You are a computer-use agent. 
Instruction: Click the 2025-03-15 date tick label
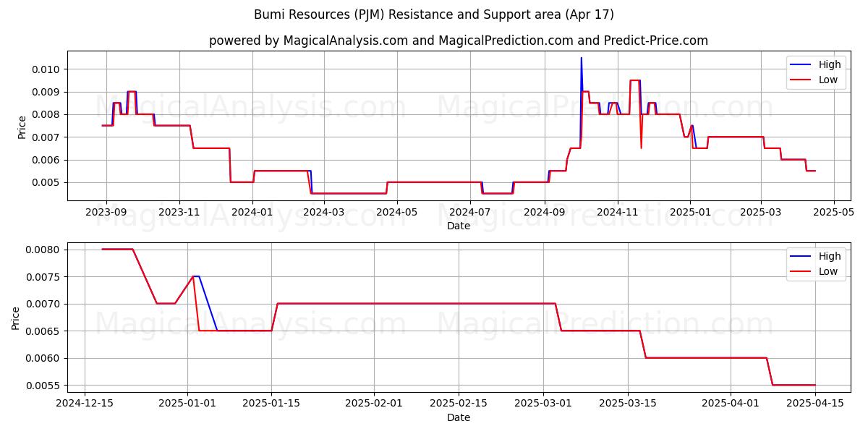628,404
